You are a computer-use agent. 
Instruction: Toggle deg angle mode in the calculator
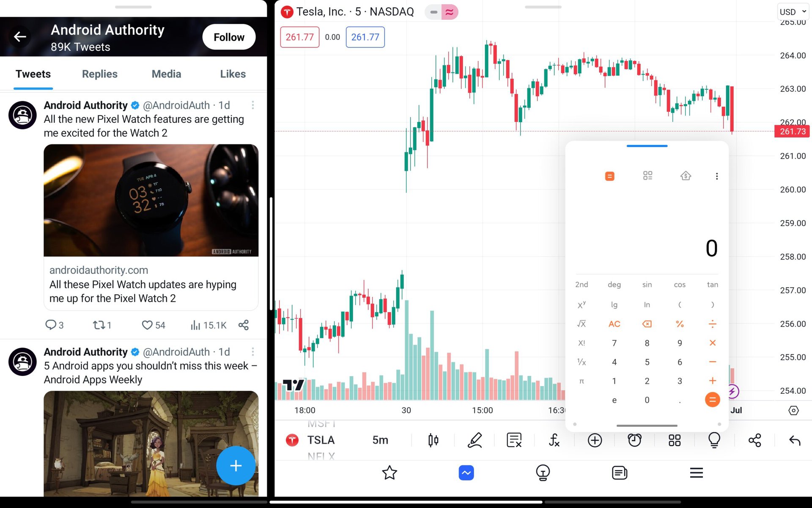tap(614, 284)
